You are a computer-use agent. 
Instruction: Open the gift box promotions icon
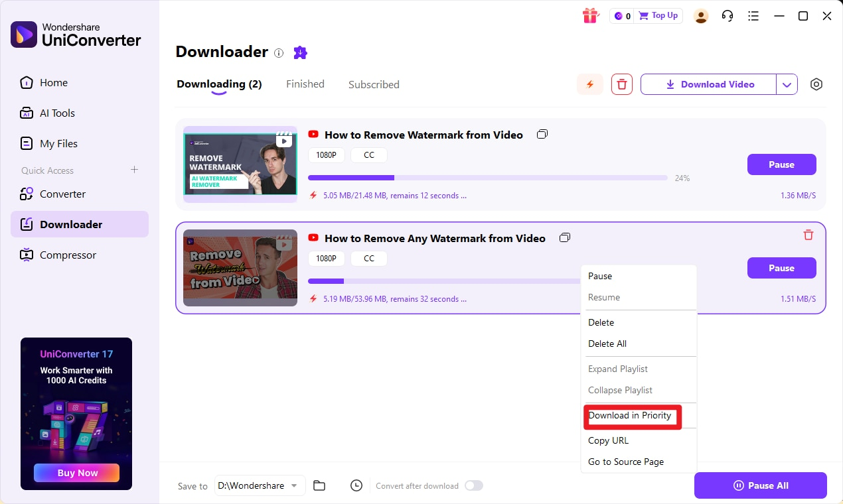click(590, 15)
